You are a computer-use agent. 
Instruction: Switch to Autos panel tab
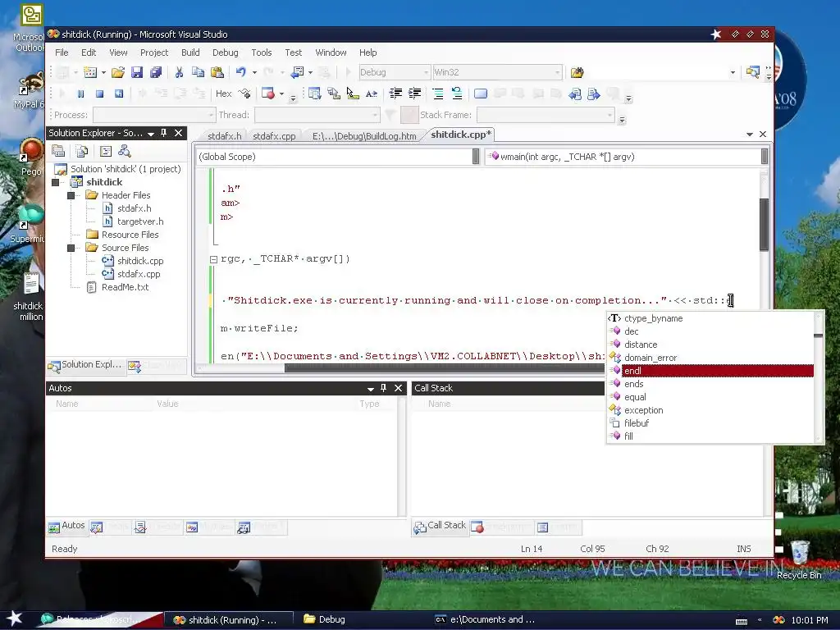pos(67,526)
